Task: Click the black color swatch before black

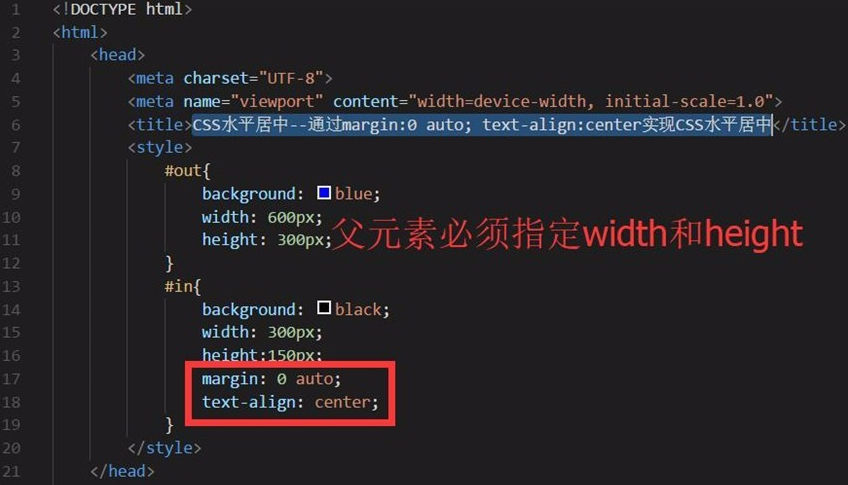Action: click(x=324, y=308)
